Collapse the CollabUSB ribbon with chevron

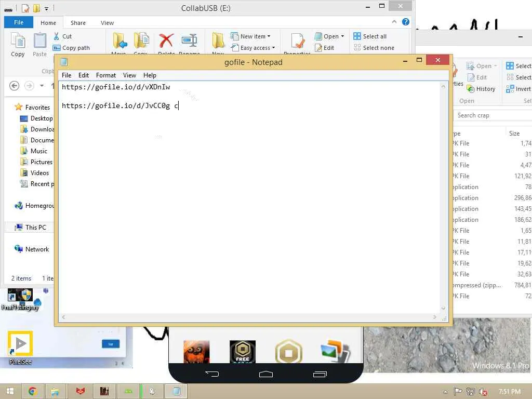(394, 22)
